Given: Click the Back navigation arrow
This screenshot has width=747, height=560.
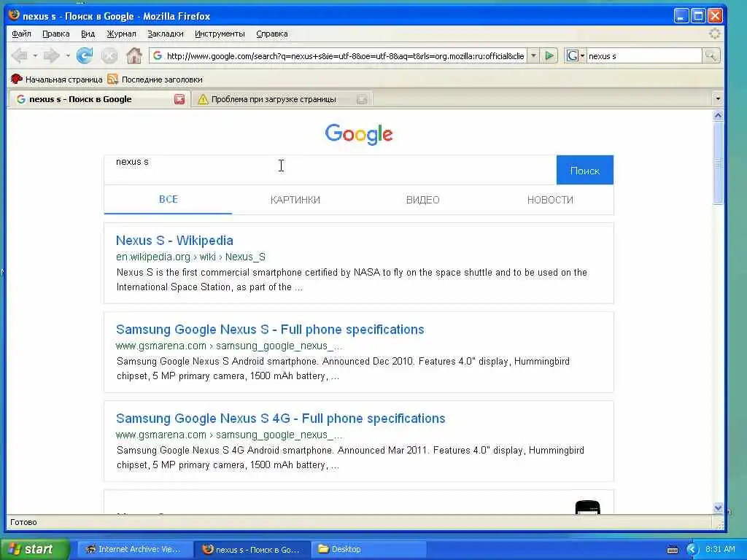Looking at the screenshot, I should 20,55.
